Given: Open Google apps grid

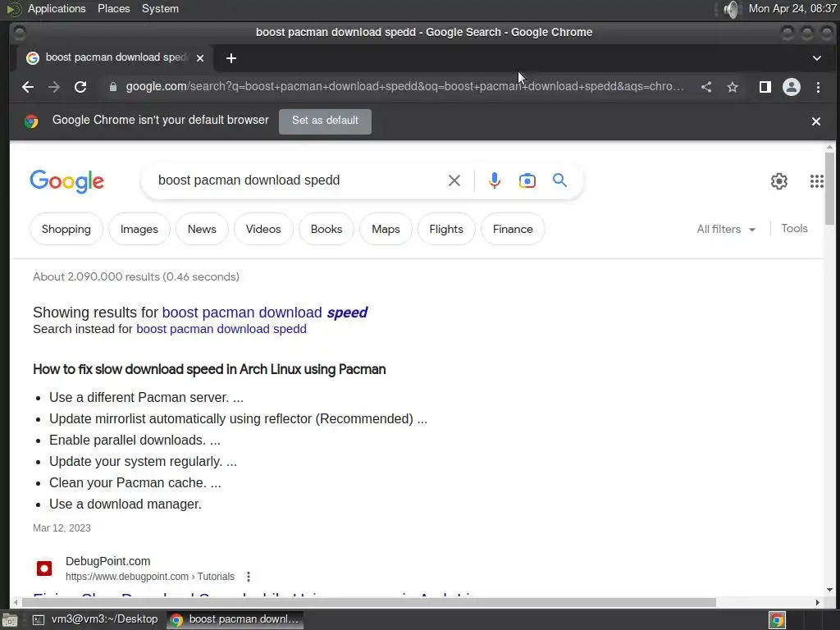Looking at the screenshot, I should click(x=816, y=181).
